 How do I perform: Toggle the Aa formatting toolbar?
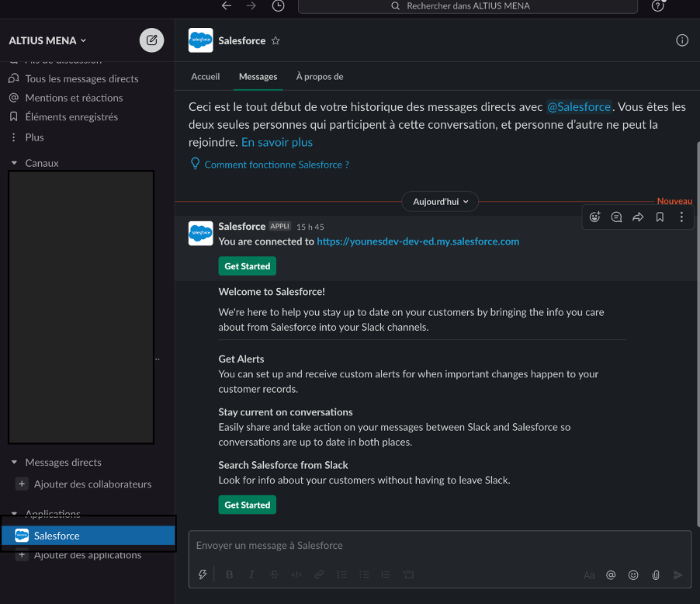point(589,575)
